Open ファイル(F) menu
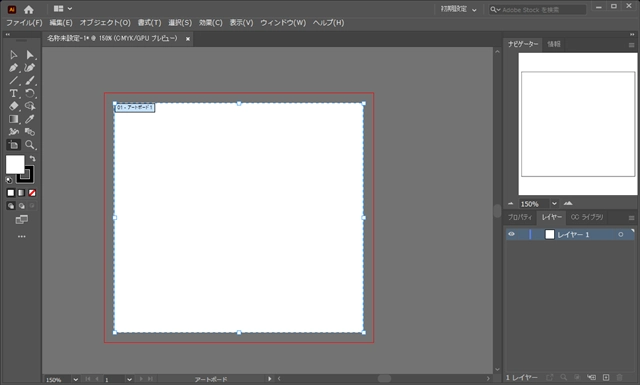Viewport: 640px width, 385px height. tap(24, 23)
